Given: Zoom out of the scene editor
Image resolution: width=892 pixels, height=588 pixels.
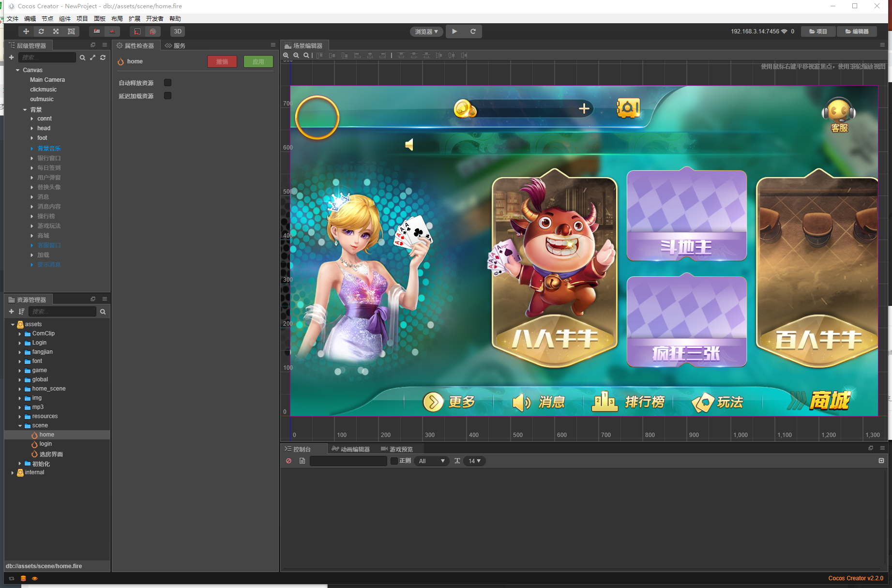Looking at the screenshot, I should point(296,55).
